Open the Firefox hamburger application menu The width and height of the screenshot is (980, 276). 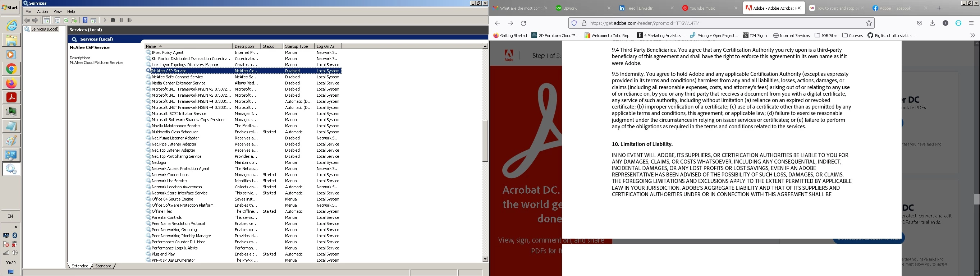coord(971,23)
